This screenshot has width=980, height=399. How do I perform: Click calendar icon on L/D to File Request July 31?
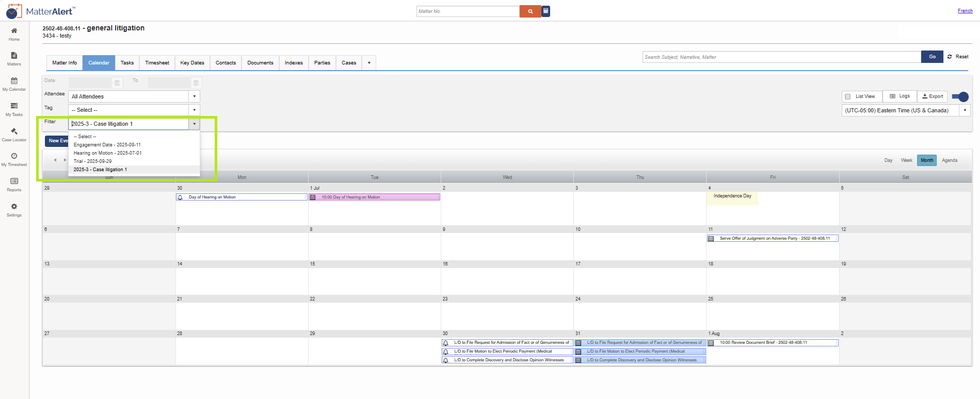(579, 343)
